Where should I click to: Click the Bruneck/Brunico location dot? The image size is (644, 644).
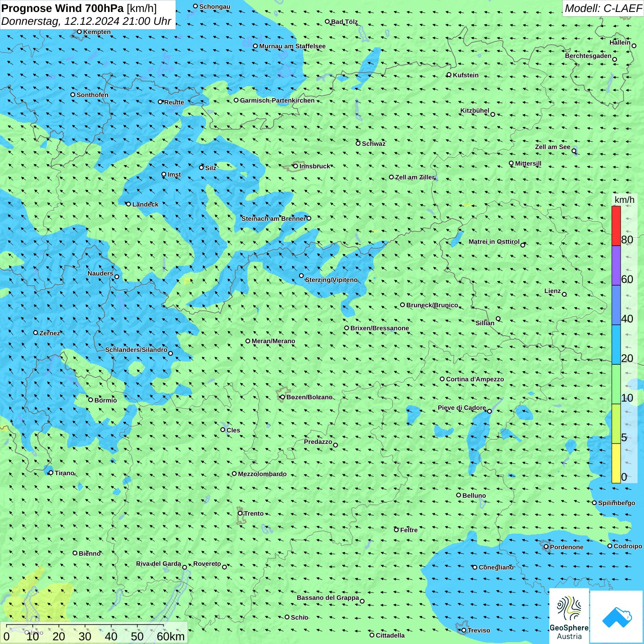402,305
